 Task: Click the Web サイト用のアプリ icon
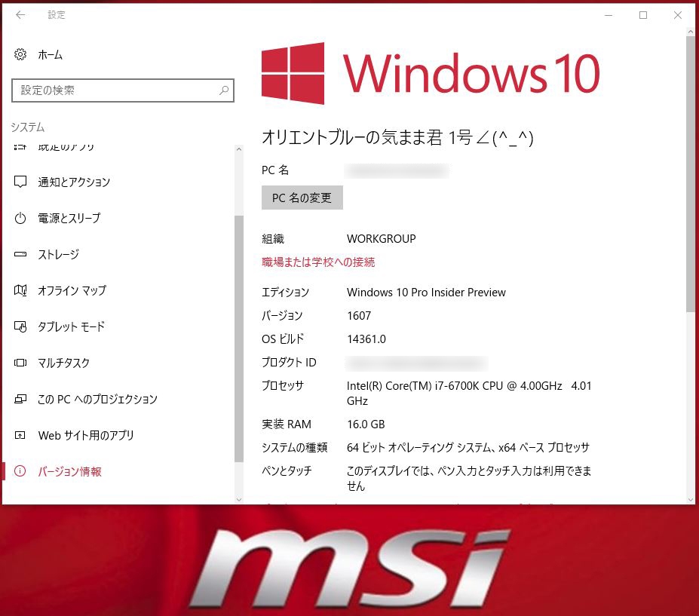(20, 435)
